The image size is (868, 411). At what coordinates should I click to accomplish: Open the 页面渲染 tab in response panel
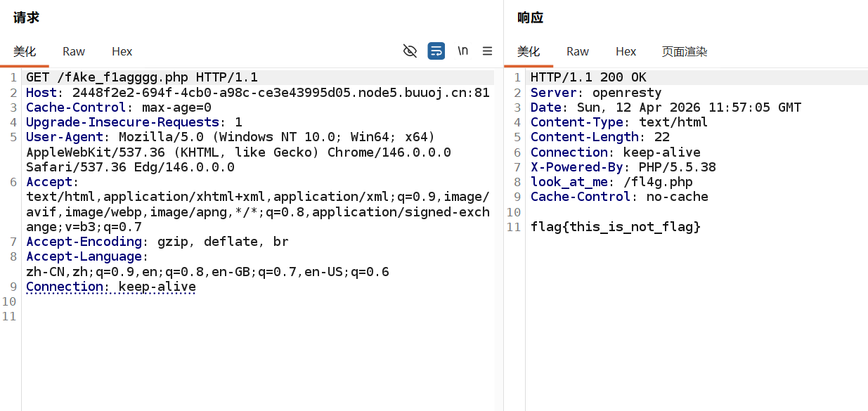click(685, 51)
